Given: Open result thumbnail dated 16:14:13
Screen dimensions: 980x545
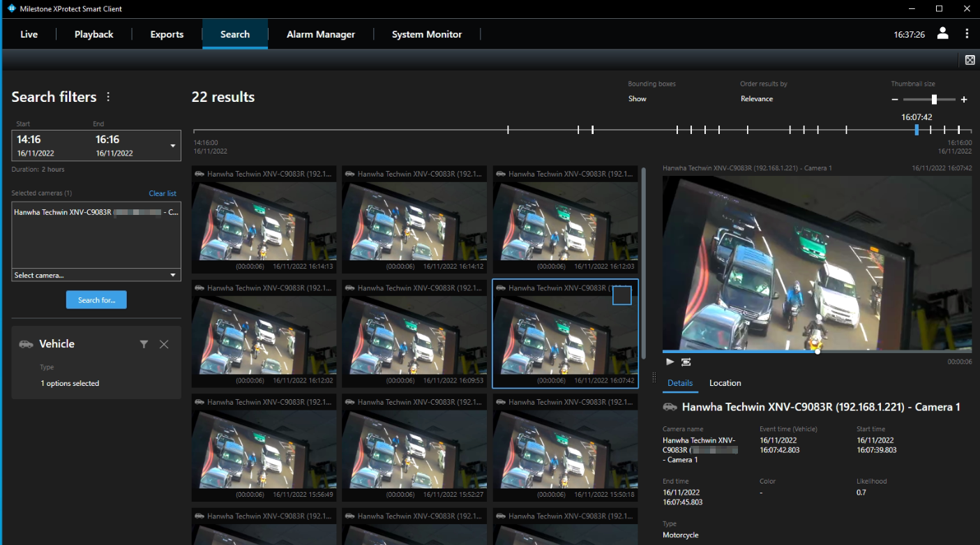Looking at the screenshot, I should coord(264,221).
